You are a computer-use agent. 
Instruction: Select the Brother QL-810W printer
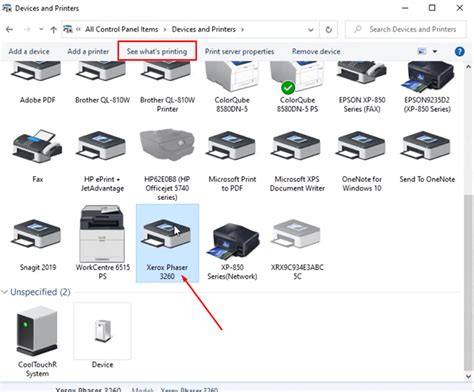[x=102, y=72]
